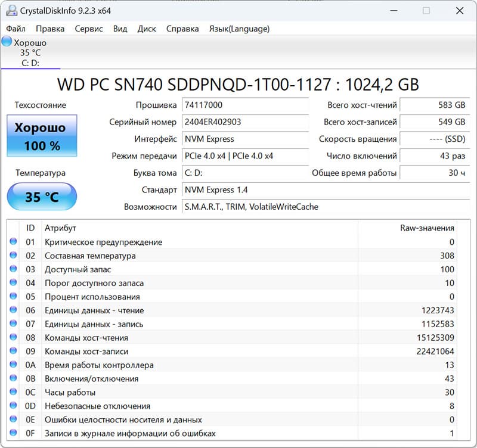
Task: Click status icon for Часы работы row
Action: [x=14, y=393]
